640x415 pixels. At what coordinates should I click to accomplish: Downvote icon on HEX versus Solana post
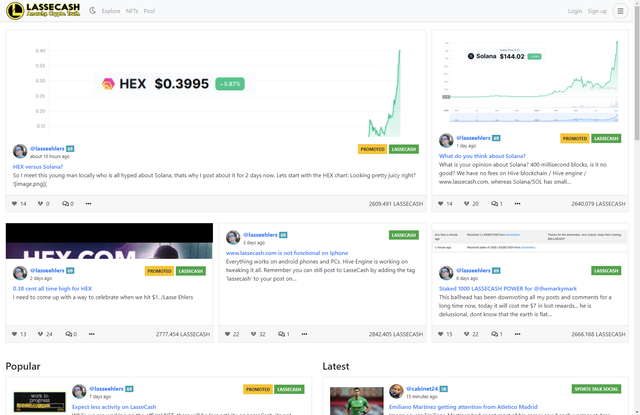[x=40, y=203]
